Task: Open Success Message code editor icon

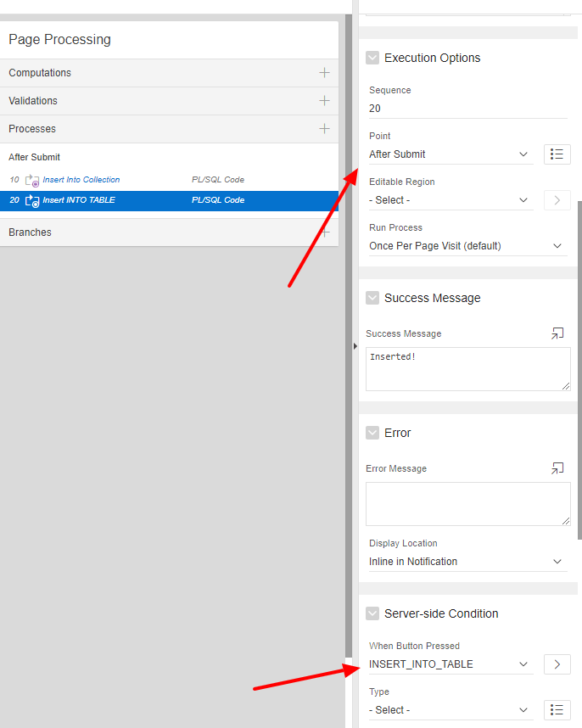Action: [557, 333]
